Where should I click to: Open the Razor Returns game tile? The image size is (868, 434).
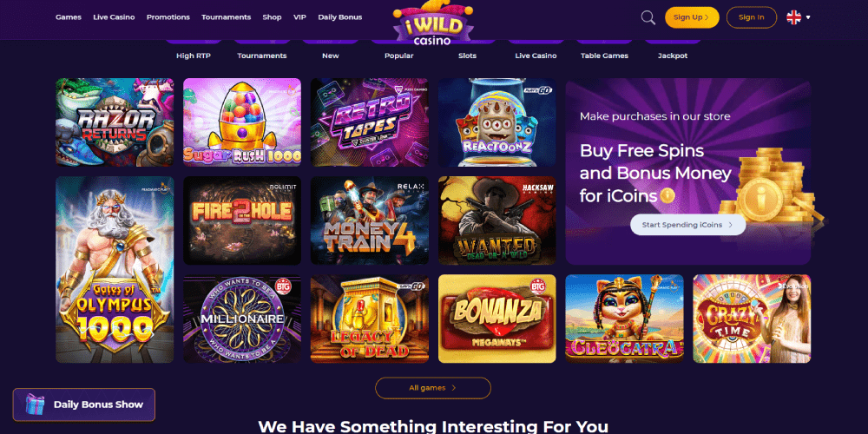click(115, 122)
